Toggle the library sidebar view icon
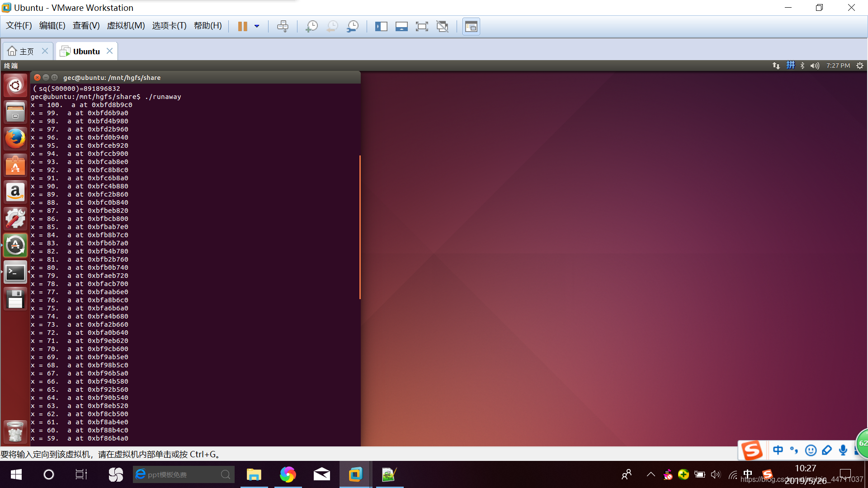The height and width of the screenshot is (488, 868). coord(381,26)
